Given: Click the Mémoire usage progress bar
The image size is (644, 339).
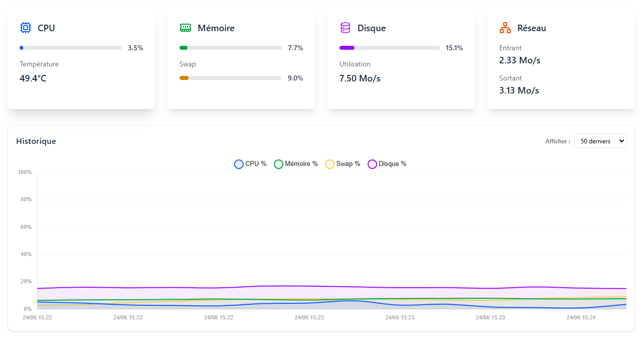Looking at the screenshot, I should (x=230, y=48).
